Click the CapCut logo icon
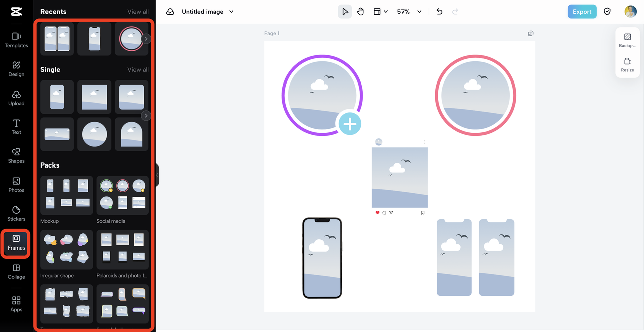644x332 pixels. pos(16,12)
